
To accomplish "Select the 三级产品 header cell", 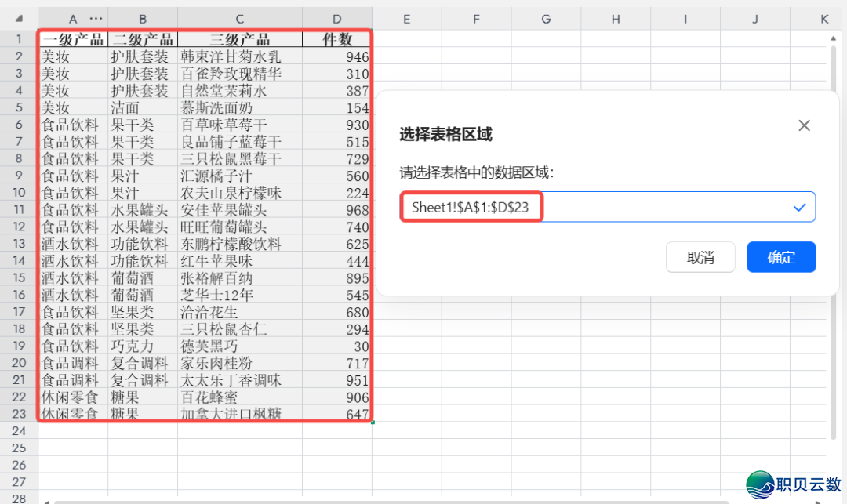I will (x=240, y=39).
